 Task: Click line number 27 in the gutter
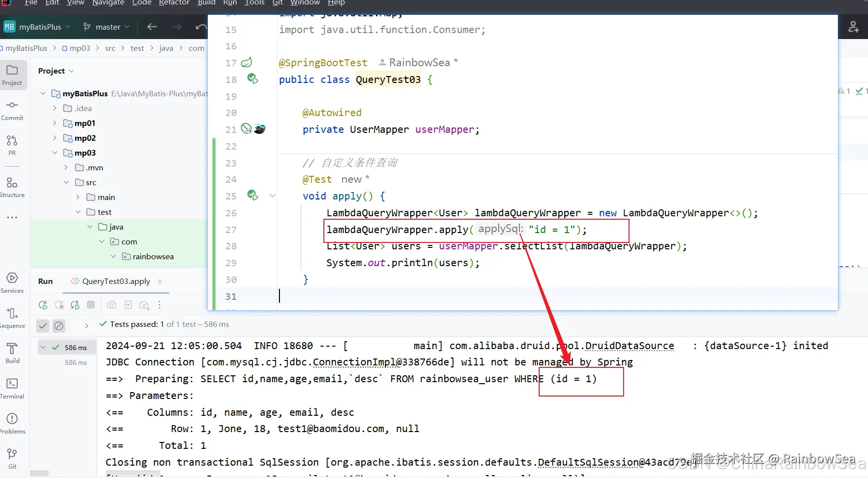pos(231,230)
